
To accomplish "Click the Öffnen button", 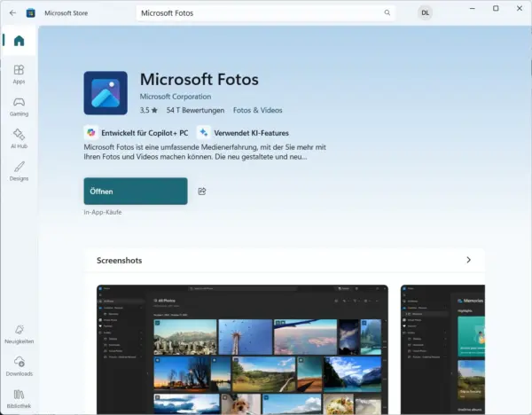I will coord(136,191).
